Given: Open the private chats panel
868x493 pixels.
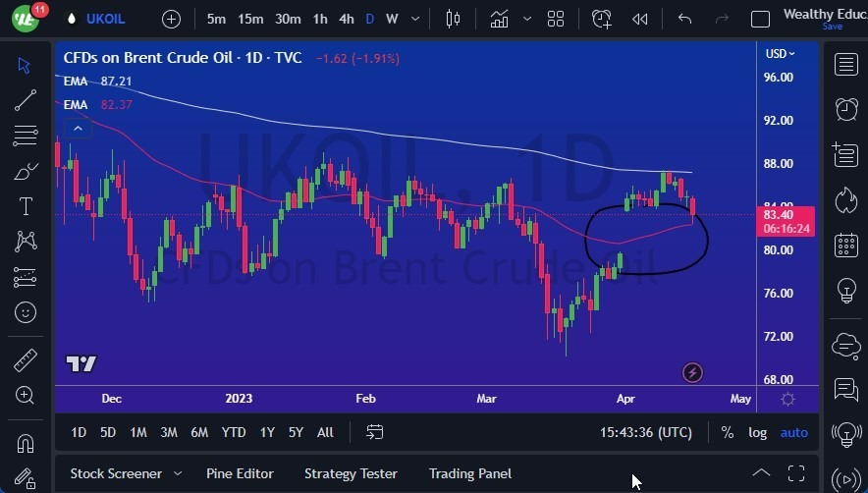Looking at the screenshot, I should click(845, 390).
